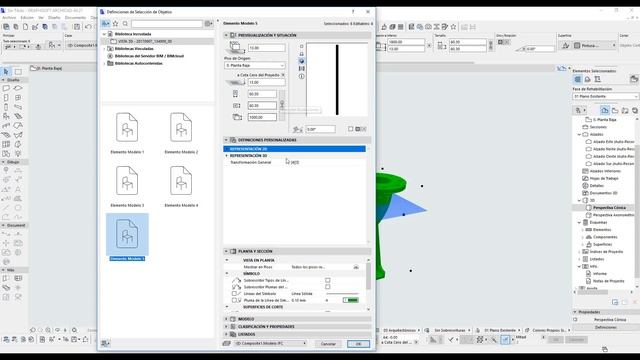Image resolution: width=640 pixels, height=360 pixels.
Task: Toggle the Sobrescribir Plumas del símbolo checkbox
Action: point(328,287)
